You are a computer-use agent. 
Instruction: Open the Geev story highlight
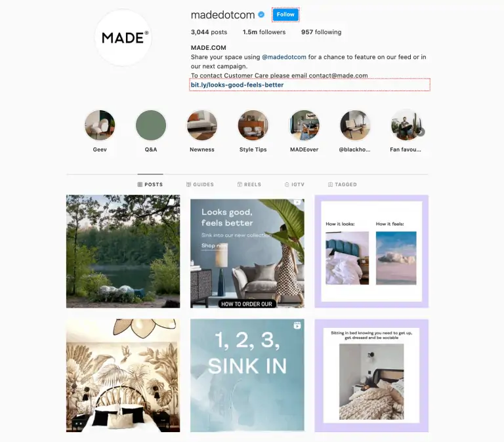click(x=100, y=125)
